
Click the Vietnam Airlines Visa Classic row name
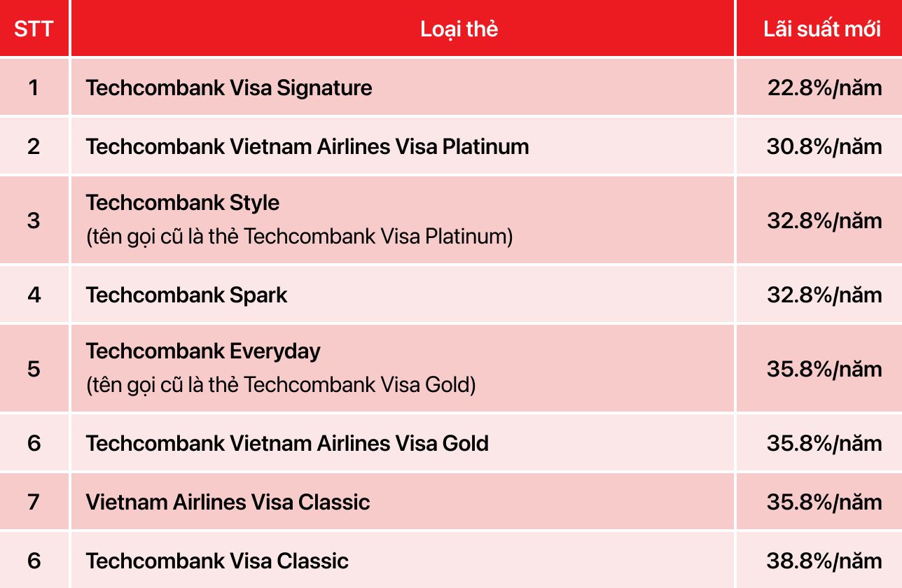(228, 503)
